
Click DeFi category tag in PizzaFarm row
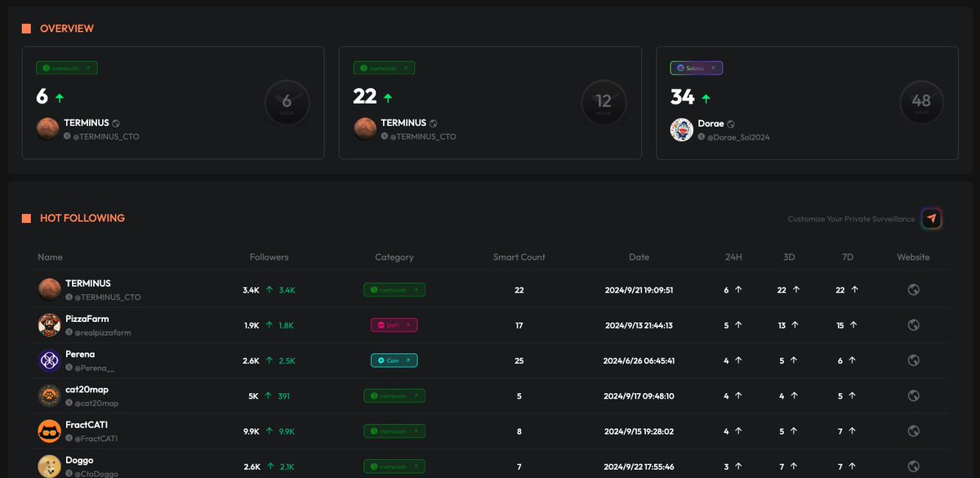(x=394, y=324)
